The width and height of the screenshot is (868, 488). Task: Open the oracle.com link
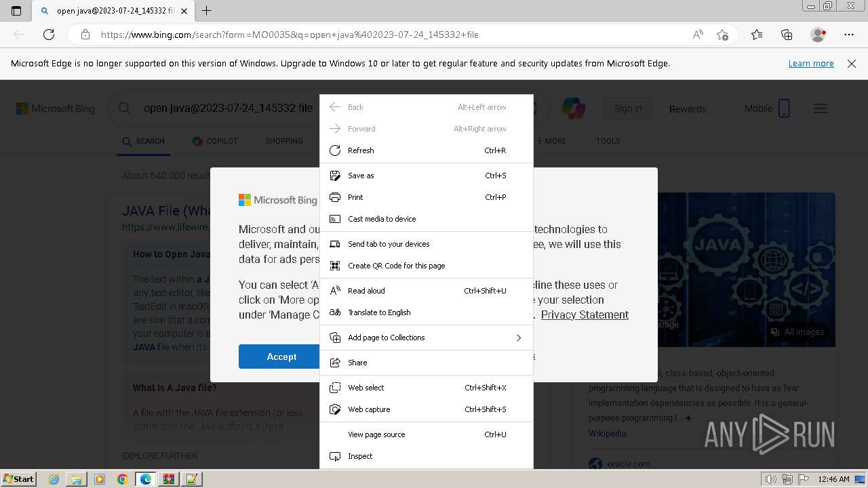click(628, 464)
